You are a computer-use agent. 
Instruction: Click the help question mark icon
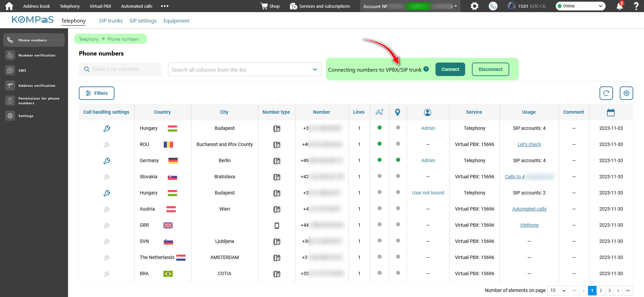[x=636, y=6]
